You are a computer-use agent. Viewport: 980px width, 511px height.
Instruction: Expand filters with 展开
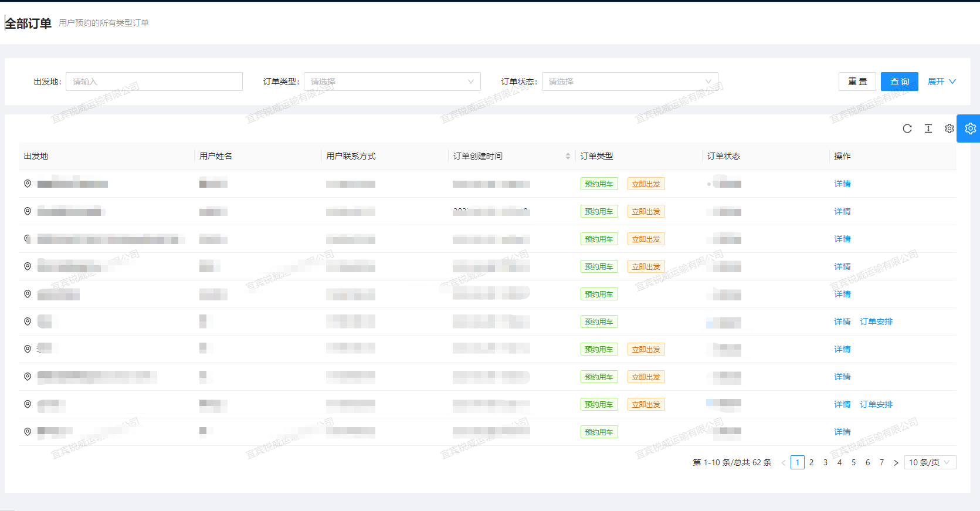[x=942, y=82]
